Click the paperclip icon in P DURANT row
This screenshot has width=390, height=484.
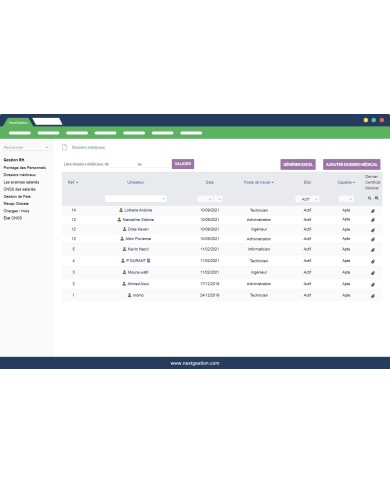click(x=373, y=261)
